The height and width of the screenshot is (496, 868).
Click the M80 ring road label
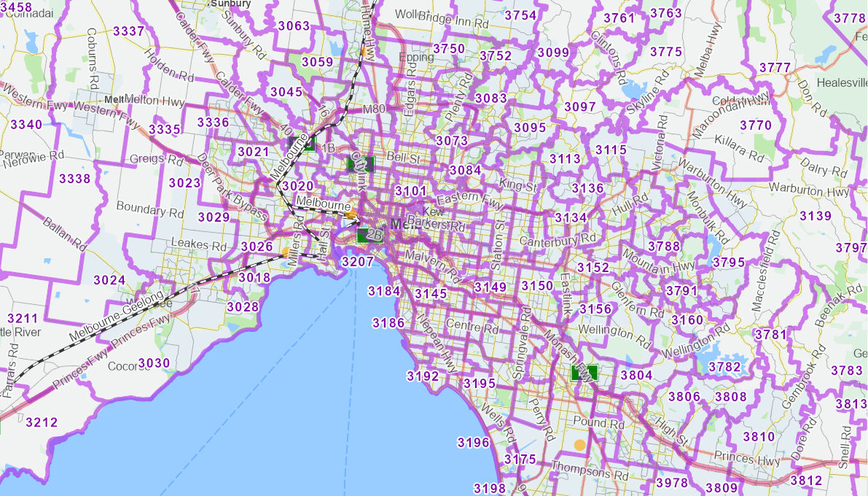pyautogui.click(x=374, y=109)
